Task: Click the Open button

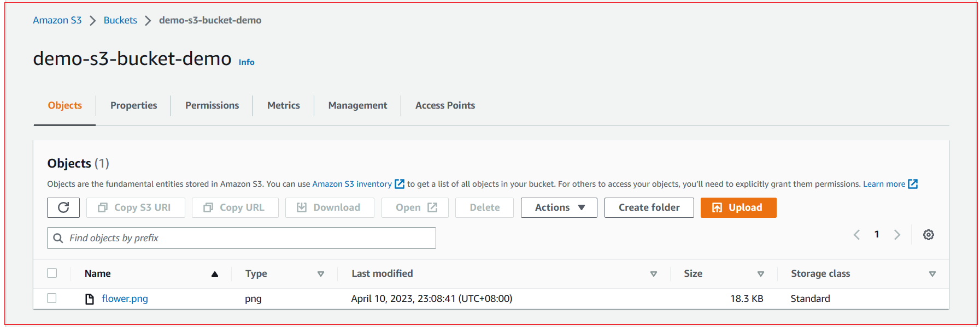Action: [x=415, y=207]
